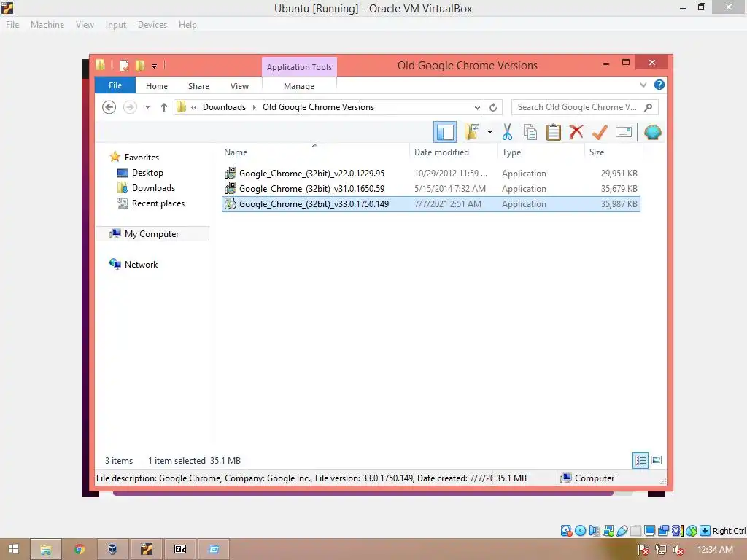Image resolution: width=747 pixels, height=560 pixels.
Task: Select My Computer in navigation pane
Action: coord(152,234)
